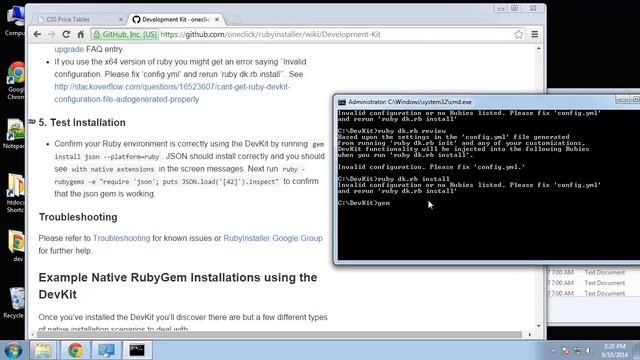
Task: Open the Windows Start menu
Action: pos(13,350)
